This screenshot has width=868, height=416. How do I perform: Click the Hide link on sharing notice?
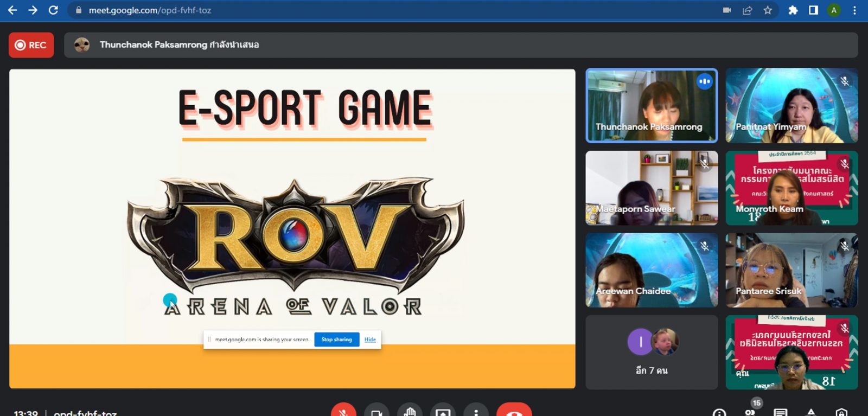370,340
